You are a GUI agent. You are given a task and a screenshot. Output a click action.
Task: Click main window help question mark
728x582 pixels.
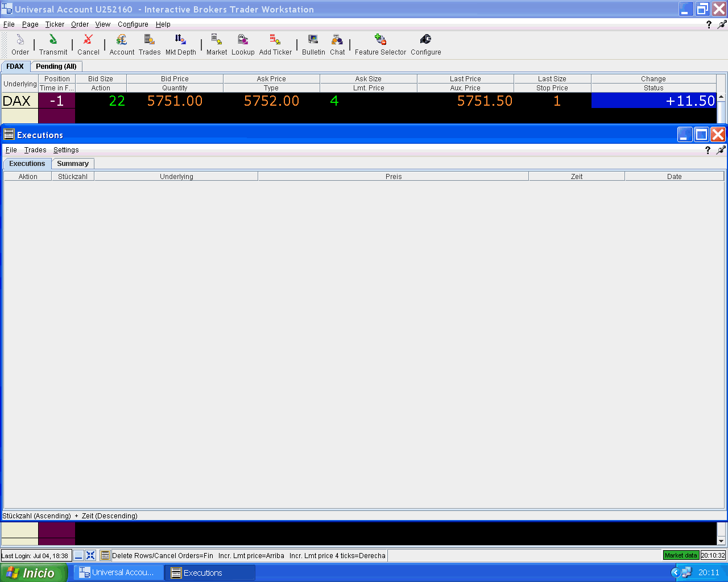[x=709, y=24]
